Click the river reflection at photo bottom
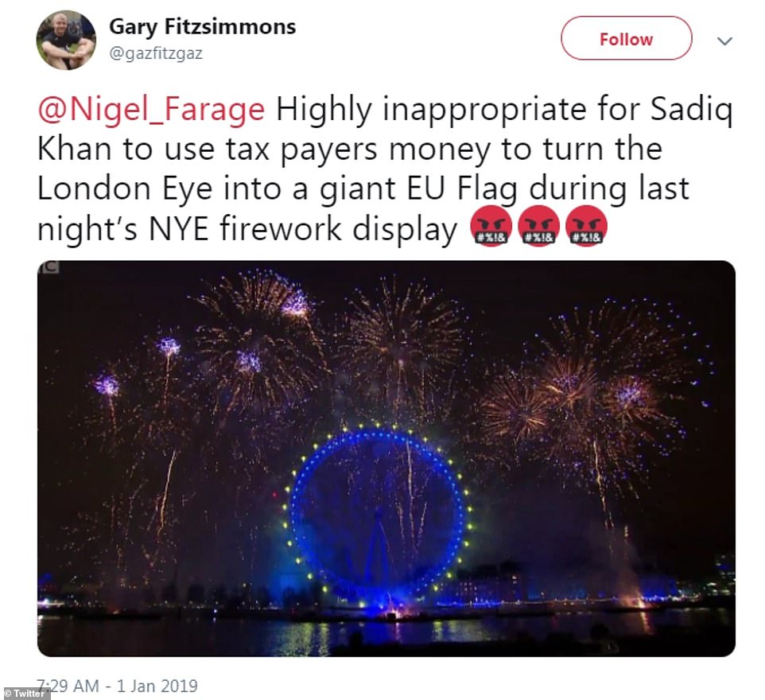This screenshot has width=765, height=700. [386, 634]
